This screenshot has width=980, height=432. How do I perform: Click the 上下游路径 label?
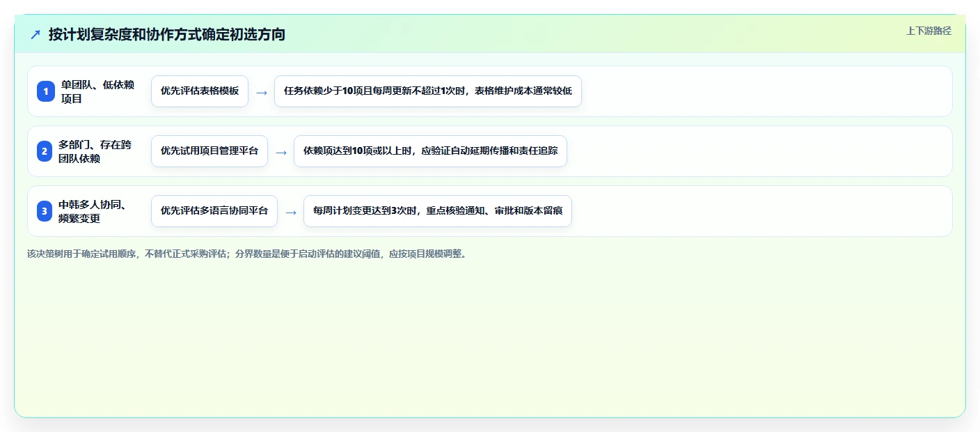pos(928,31)
